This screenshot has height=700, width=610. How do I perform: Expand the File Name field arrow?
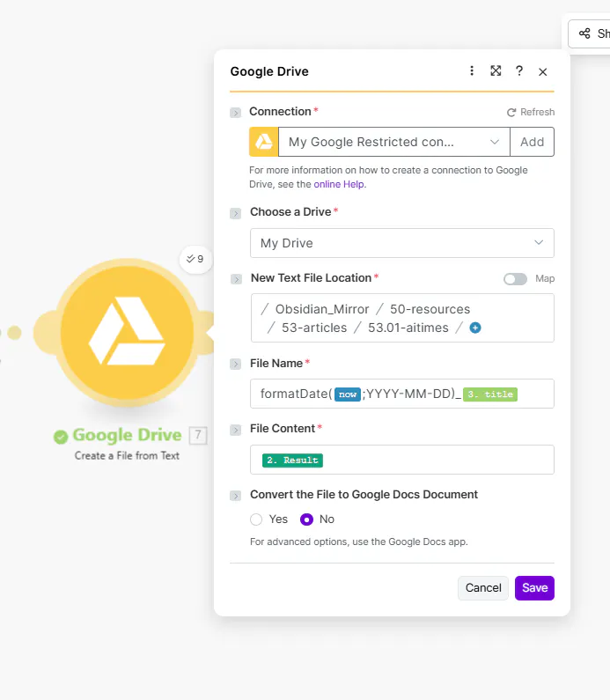coord(236,364)
